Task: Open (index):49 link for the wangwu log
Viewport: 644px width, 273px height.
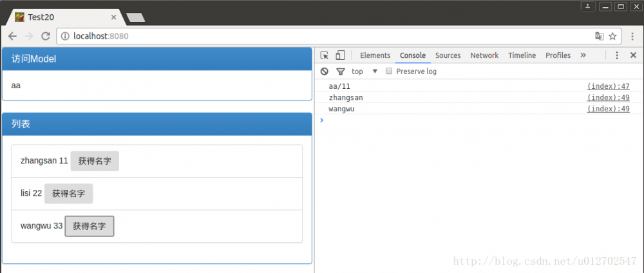Action: [x=609, y=109]
